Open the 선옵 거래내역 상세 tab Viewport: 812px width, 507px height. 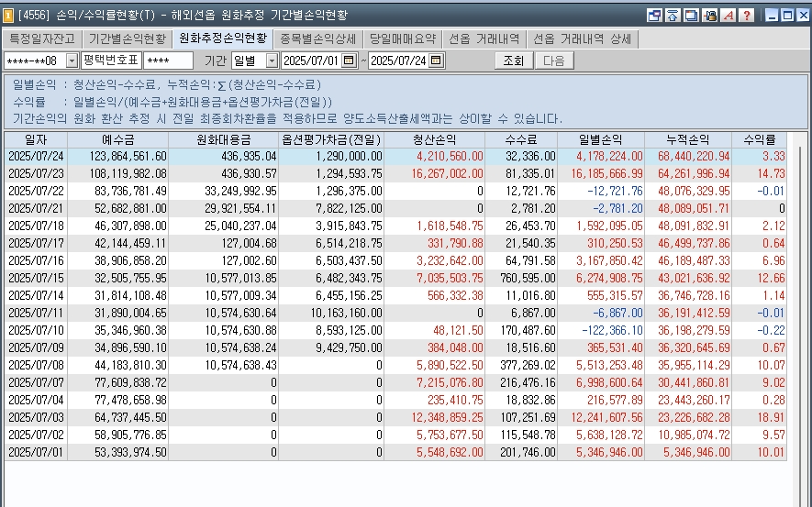(582, 39)
